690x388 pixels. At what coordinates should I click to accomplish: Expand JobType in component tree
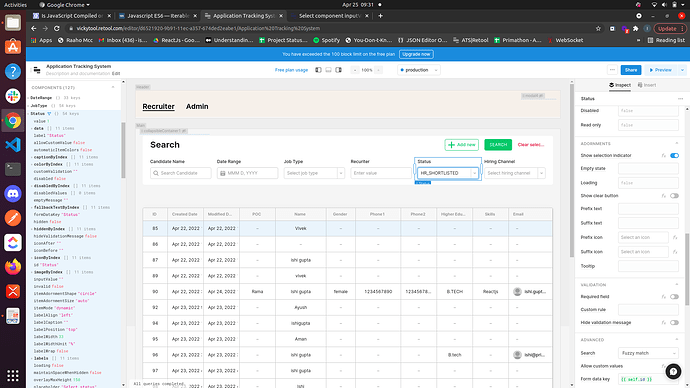[x=29, y=106]
